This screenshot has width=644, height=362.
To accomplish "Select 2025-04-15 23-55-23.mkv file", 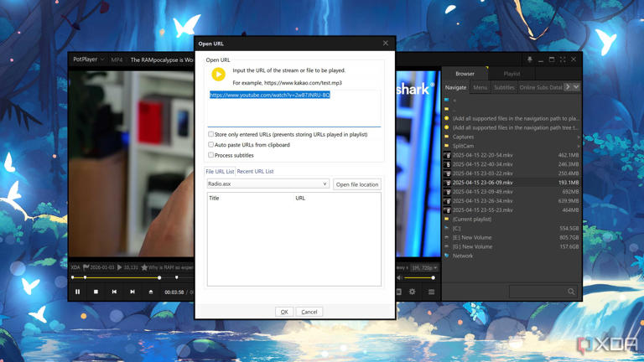I will tap(512, 209).
